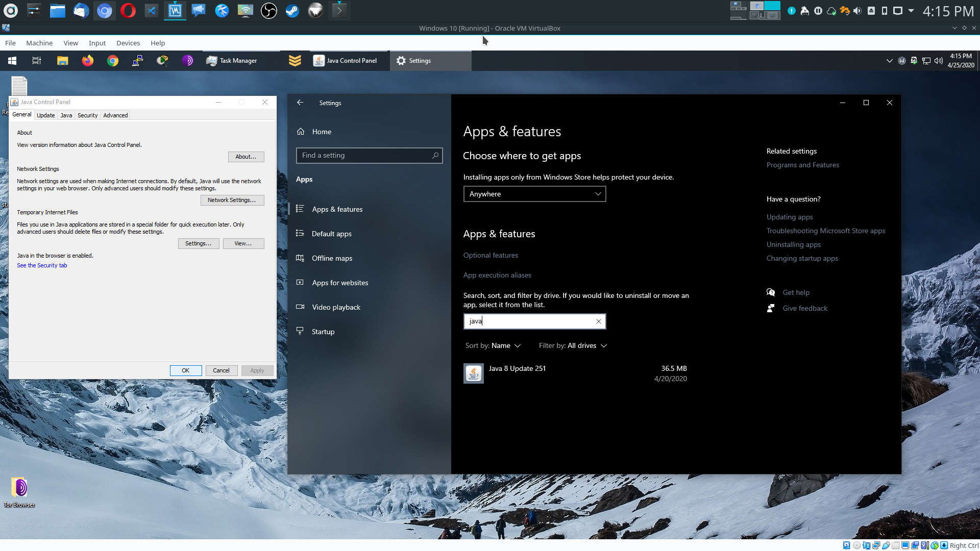Expand the Anywhere app source dropdown
This screenshot has width=980, height=551.
[534, 194]
